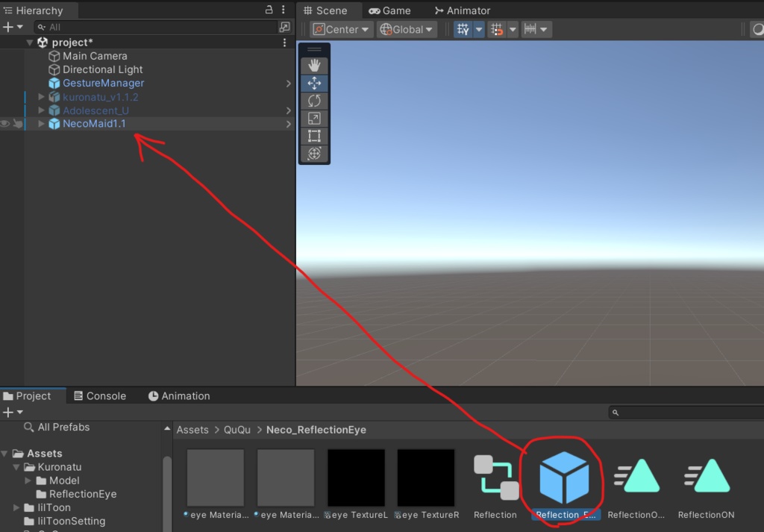This screenshot has height=532, width=764.
Task: Select All Prefabs saved search
Action: (63, 428)
